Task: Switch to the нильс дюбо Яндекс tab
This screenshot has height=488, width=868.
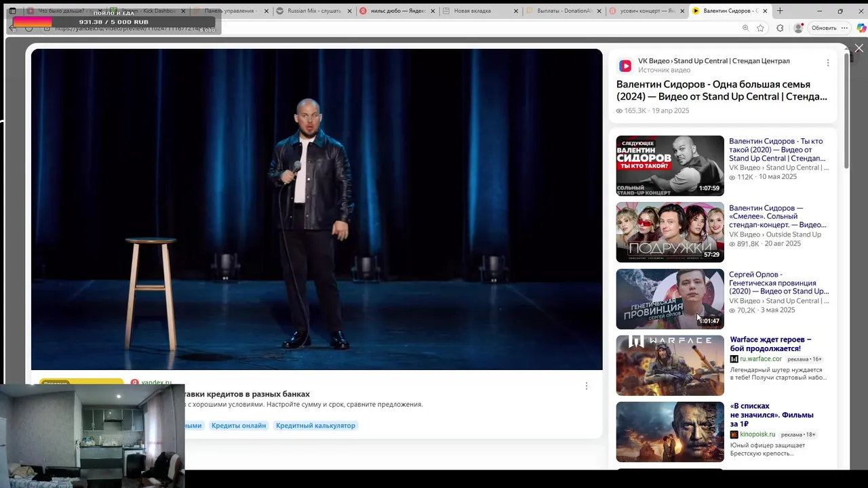Action: pyautogui.click(x=397, y=11)
